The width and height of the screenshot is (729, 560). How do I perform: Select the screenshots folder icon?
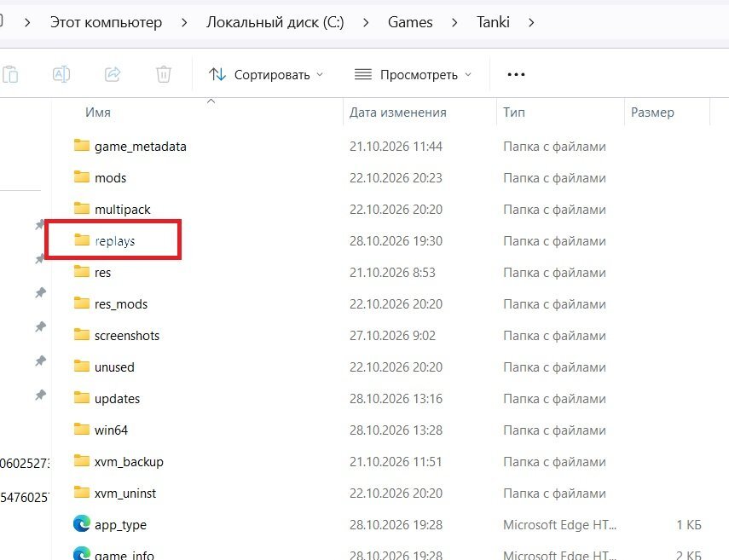[82, 335]
